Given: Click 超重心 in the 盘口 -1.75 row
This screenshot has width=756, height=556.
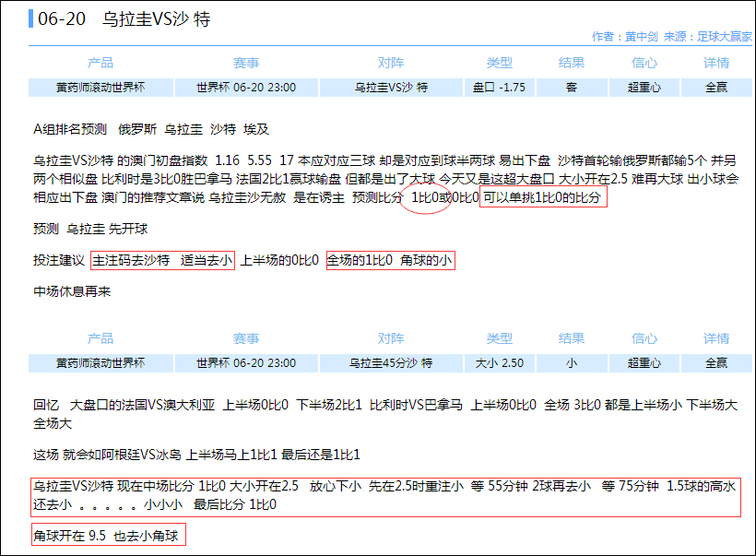Looking at the screenshot, I should point(644,88).
